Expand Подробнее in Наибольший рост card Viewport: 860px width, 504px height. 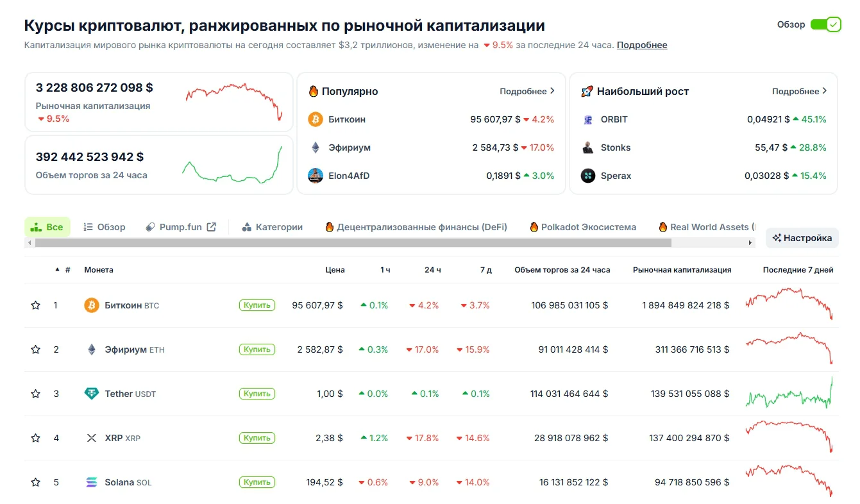tap(799, 91)
